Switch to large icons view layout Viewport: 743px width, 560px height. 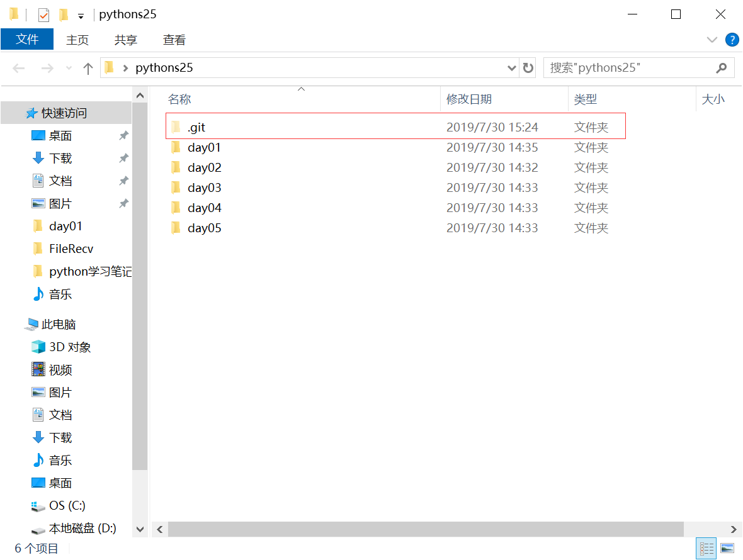click(727, 549)
